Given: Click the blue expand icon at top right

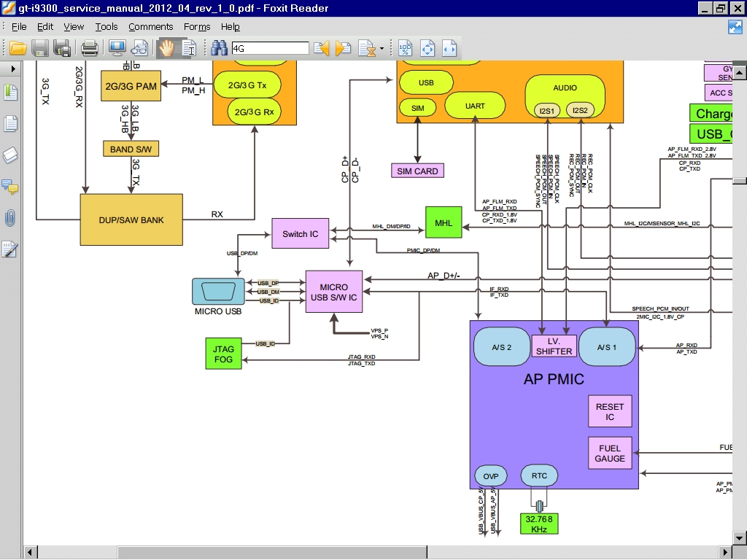Looking at the screenshot, I should [x=735, y=27].
